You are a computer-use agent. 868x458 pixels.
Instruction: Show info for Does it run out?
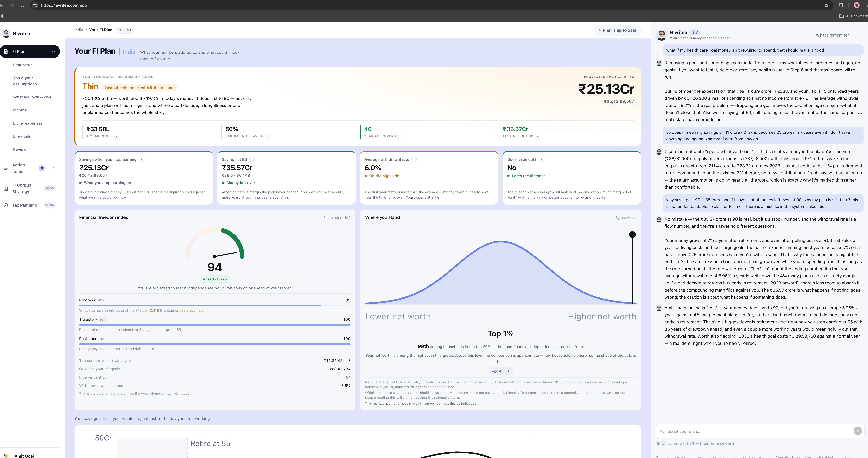pos(542,159)
